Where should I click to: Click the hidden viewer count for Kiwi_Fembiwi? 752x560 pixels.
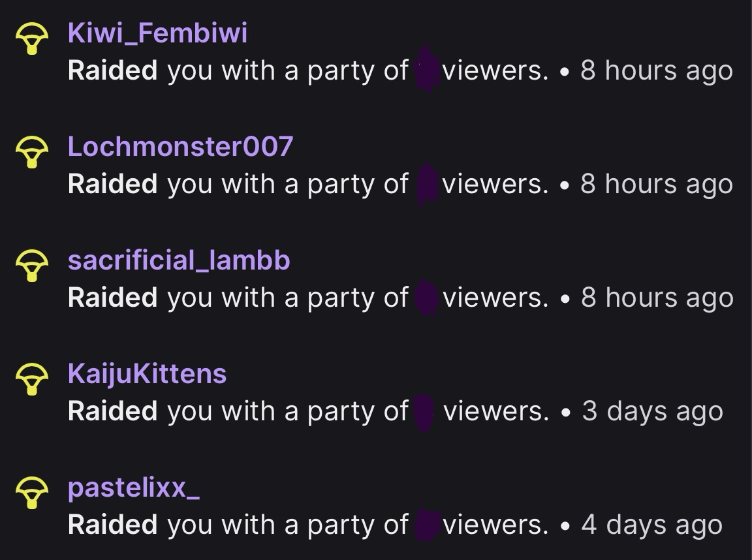(426, 70)
